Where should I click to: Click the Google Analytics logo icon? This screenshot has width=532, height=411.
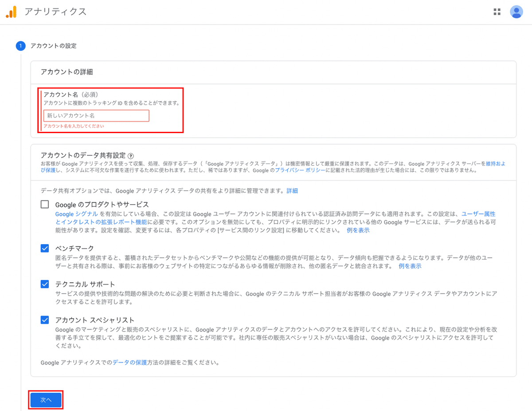pyautogui.click(x=11, y=12)
